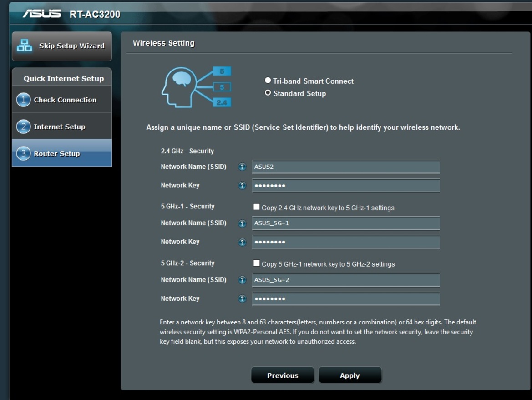
Task: Select Standard Setup option
Action: pos(268,93)
